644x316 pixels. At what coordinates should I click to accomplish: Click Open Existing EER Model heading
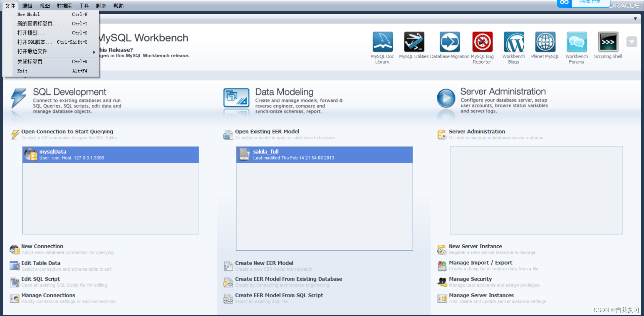point(267,132)
